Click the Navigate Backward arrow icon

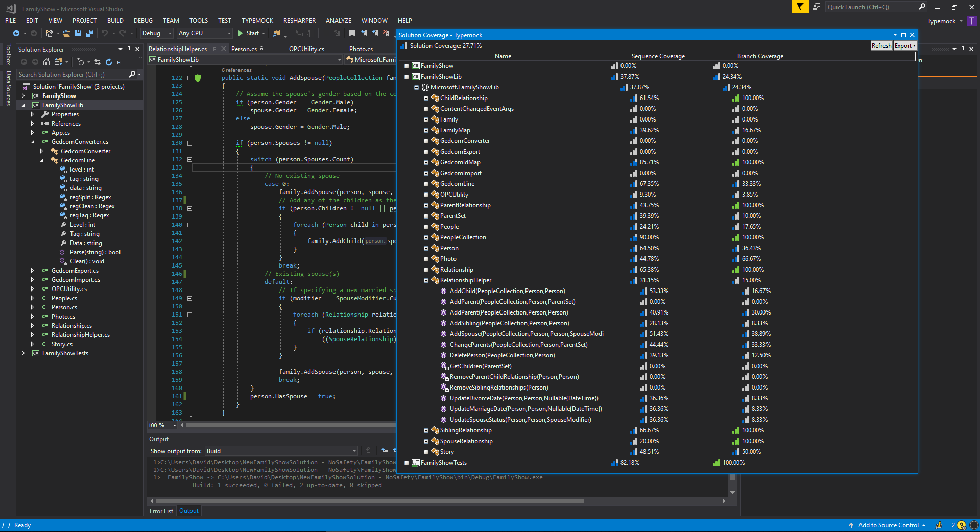pyautogui.click(x=16, y=33)
